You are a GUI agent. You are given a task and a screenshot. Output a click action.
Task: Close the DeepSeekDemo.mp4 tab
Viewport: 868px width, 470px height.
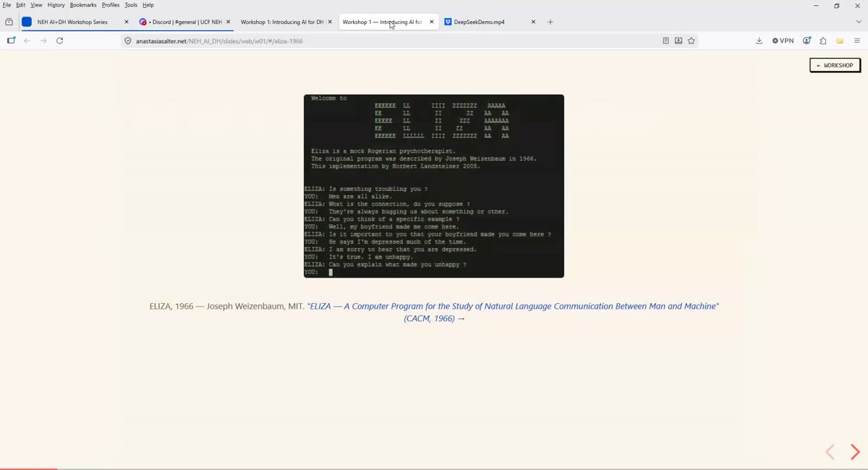pyautogui.click(x=534, y=22)
